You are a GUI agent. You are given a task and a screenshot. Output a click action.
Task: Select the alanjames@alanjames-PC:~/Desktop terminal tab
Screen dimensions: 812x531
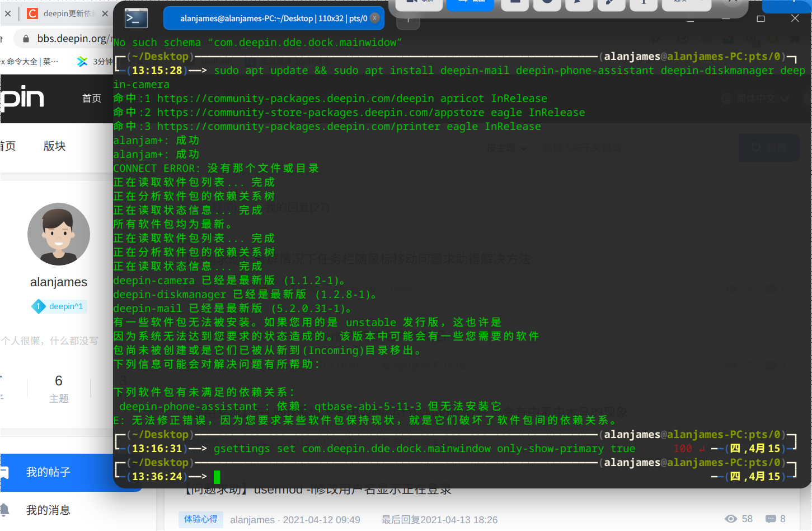point(274,18)
